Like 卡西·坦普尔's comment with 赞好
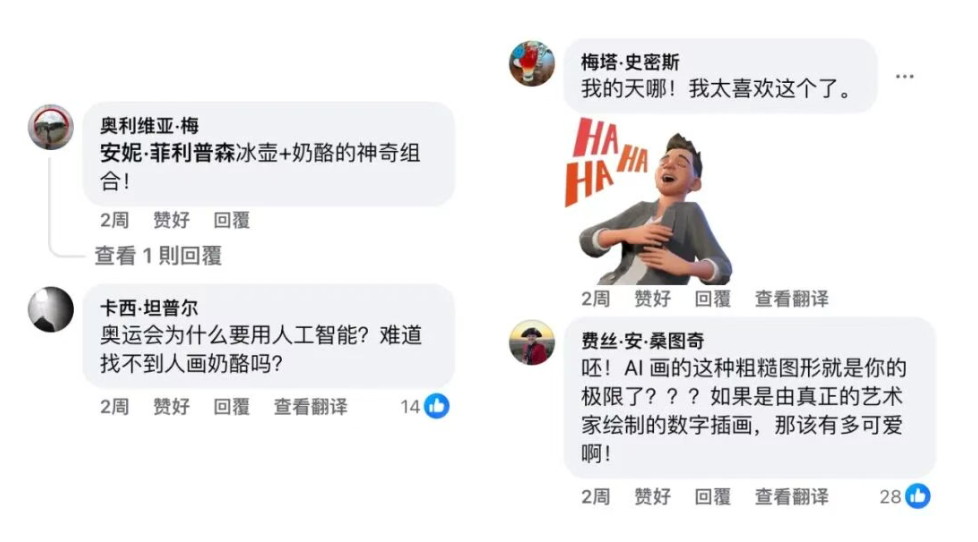The width and height of the screenshot is (978, 542). [172, 407]
